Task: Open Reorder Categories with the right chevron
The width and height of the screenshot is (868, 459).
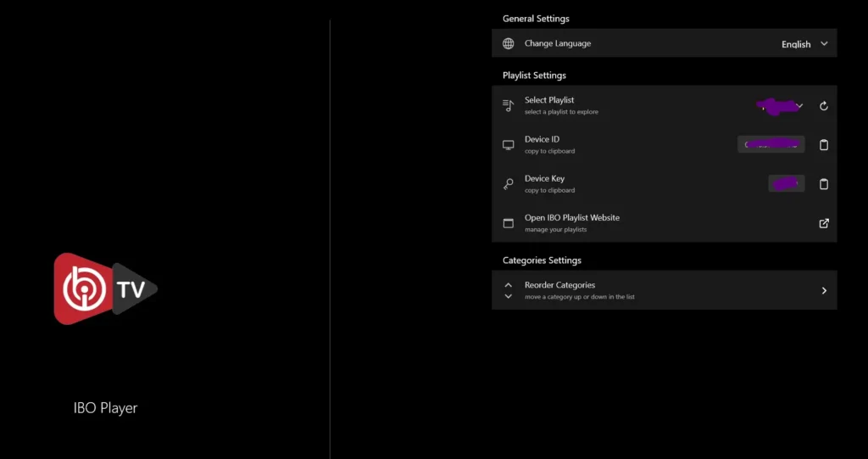Action: click(x=824, y=290)
